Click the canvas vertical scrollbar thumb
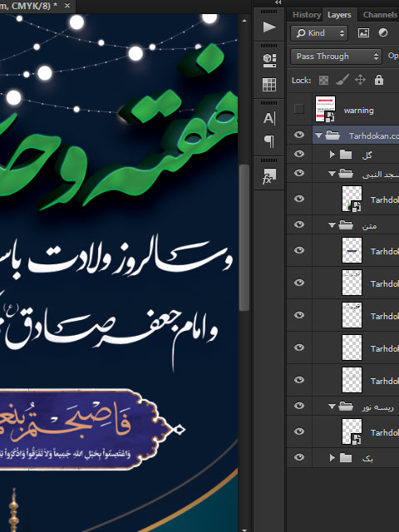This screenshot has width=399, height=532. (244, 238)
